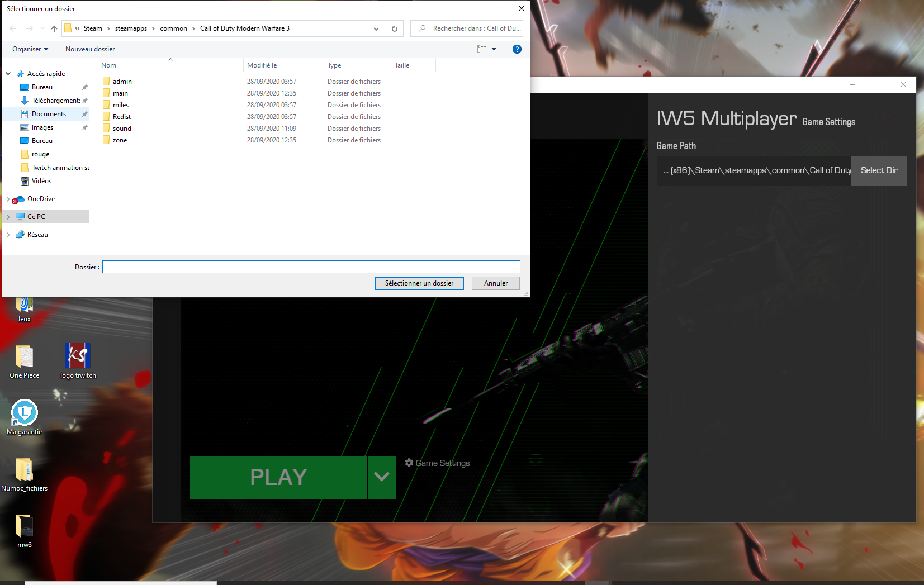
Task: Open the Numoc_fichiers desktop folder
Action: pyautogui.click(x=24, y=475)
